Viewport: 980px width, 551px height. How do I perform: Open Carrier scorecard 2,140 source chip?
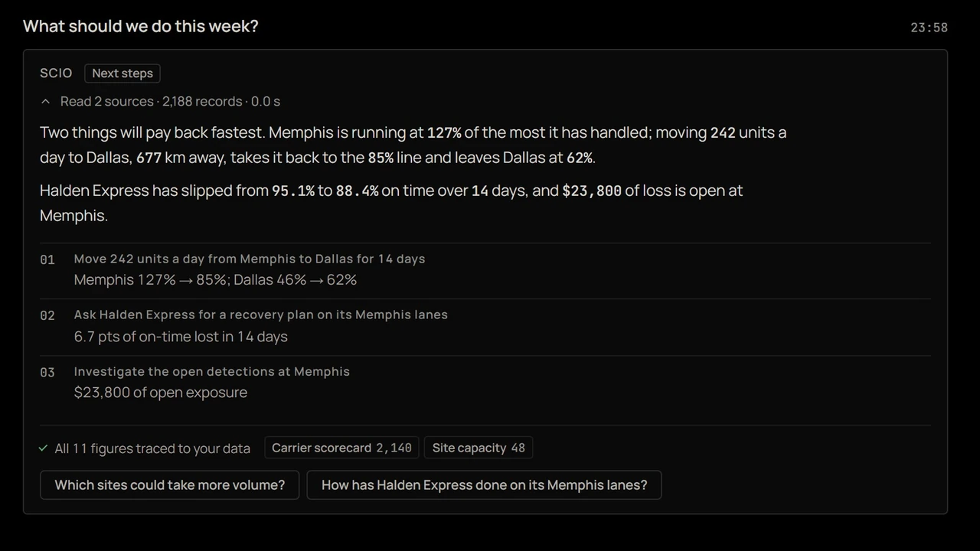pyautogui.click(x=341, y=448)
